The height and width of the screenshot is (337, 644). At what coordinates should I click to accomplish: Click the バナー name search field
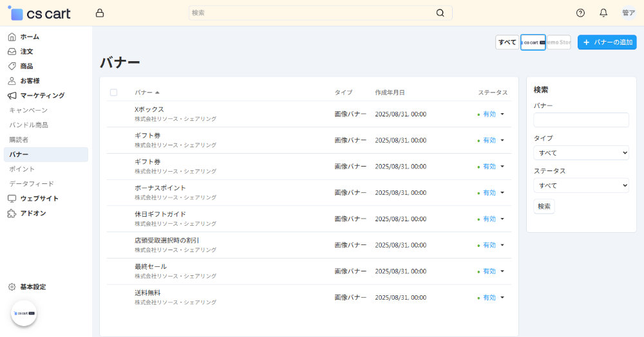coord(581,120)
